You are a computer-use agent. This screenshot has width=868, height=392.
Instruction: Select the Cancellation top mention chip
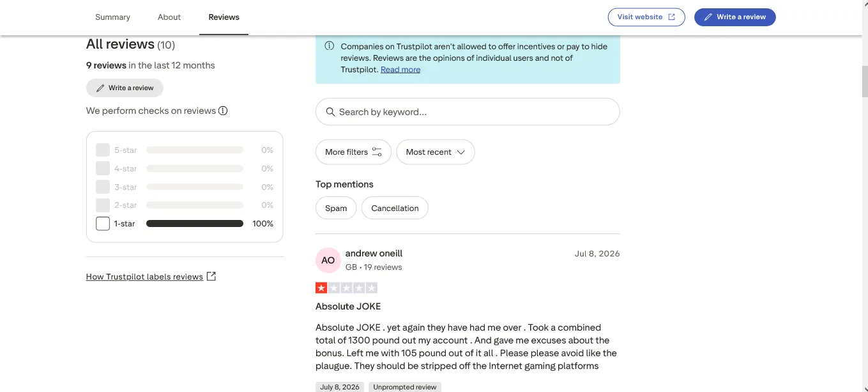(x=395, y=208)
